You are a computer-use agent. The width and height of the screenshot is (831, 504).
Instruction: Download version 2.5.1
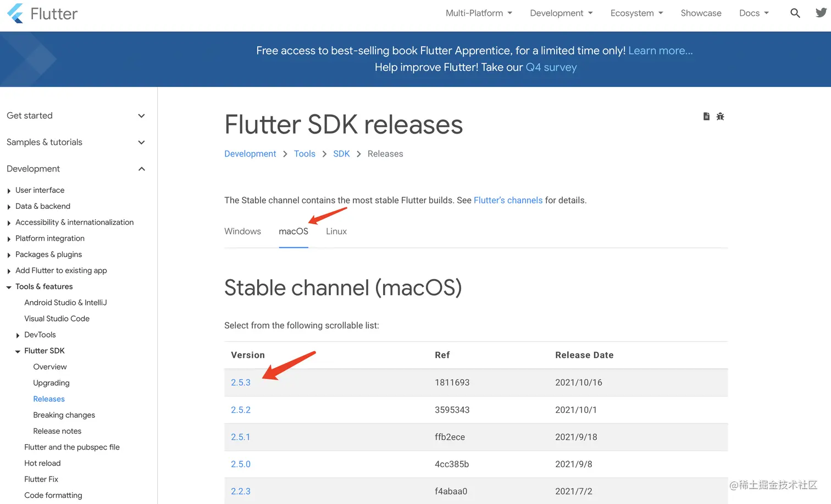(x=241, y=437)
